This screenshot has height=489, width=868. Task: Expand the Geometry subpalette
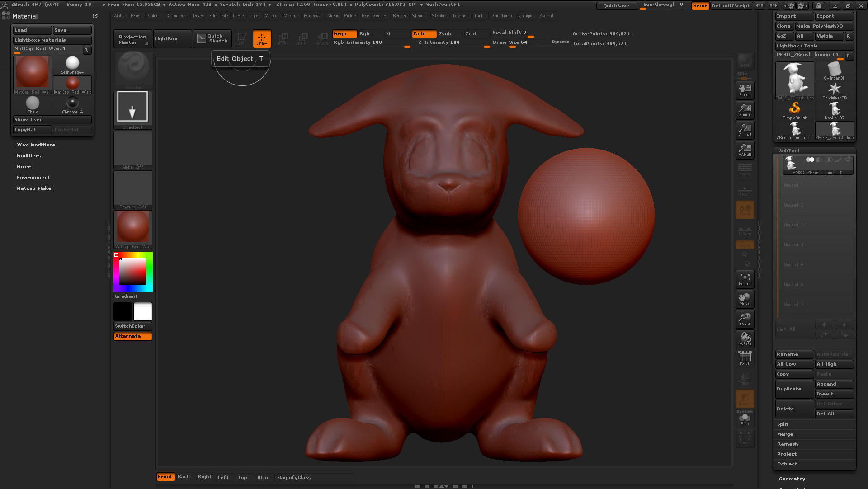pos(792,479)
